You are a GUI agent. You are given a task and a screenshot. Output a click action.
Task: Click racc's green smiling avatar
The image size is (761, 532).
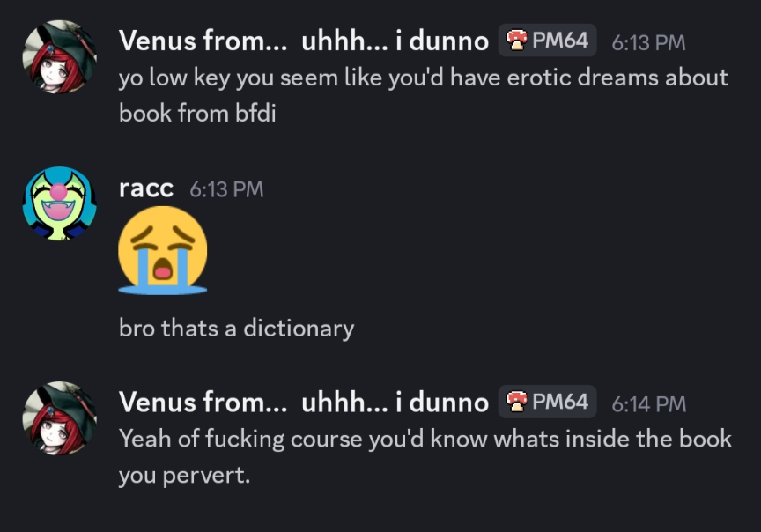59,203
